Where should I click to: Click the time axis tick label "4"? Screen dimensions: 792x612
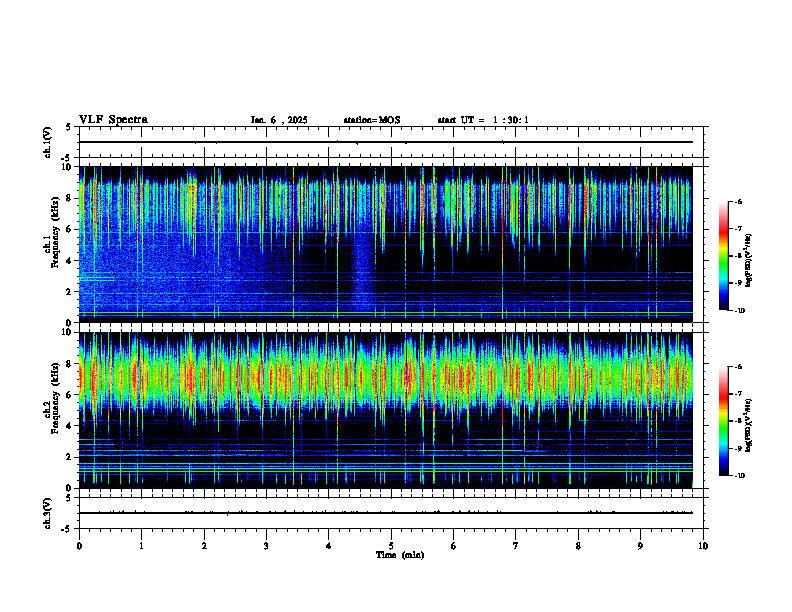click(329, 546)
